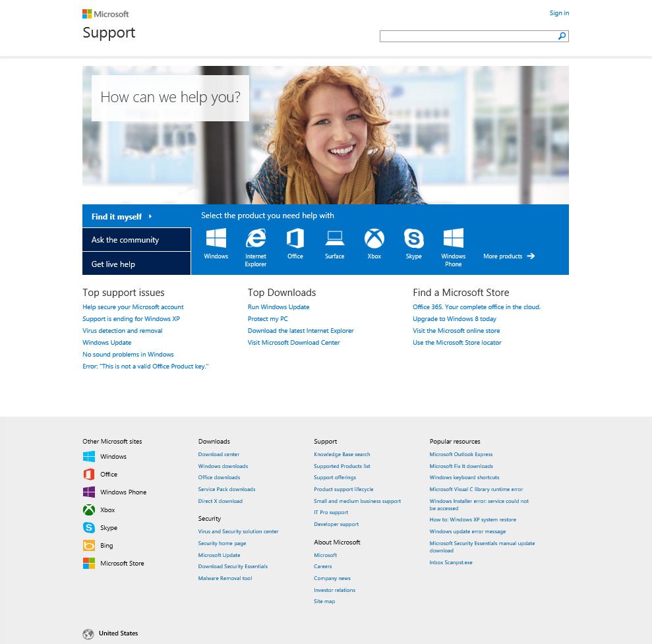
Task: Click Investor relations link
Action: pos(335,590)
